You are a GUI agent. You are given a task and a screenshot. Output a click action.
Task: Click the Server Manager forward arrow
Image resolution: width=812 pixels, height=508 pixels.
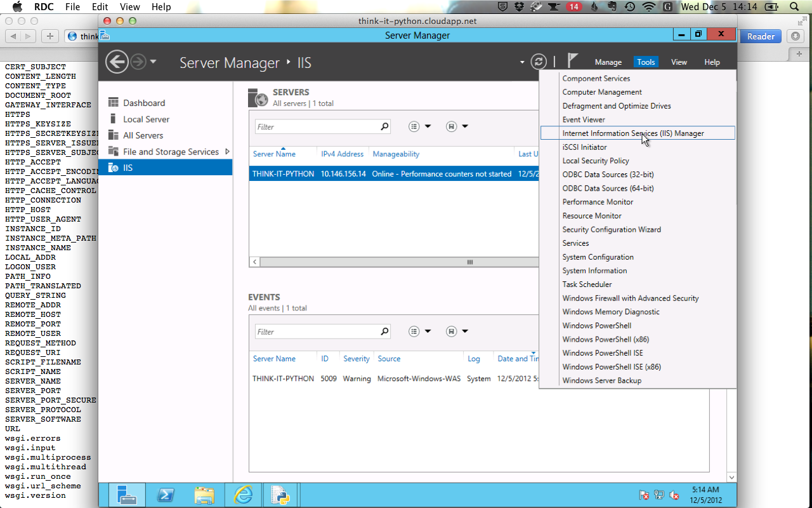coord(138,62)
